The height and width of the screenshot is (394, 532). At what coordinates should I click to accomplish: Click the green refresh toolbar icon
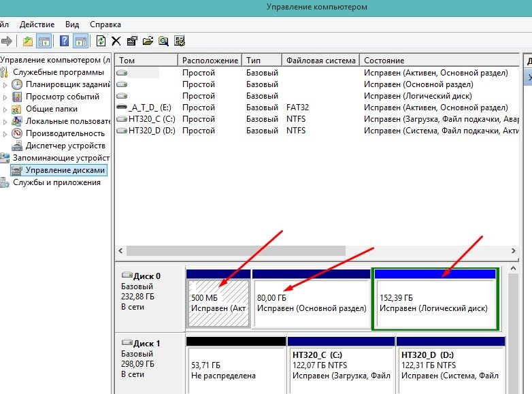tap(101, 41)
